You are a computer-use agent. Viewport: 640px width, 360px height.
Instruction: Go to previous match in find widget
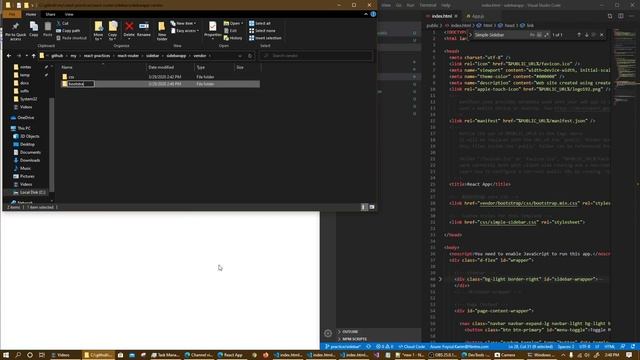click(579, 35)
